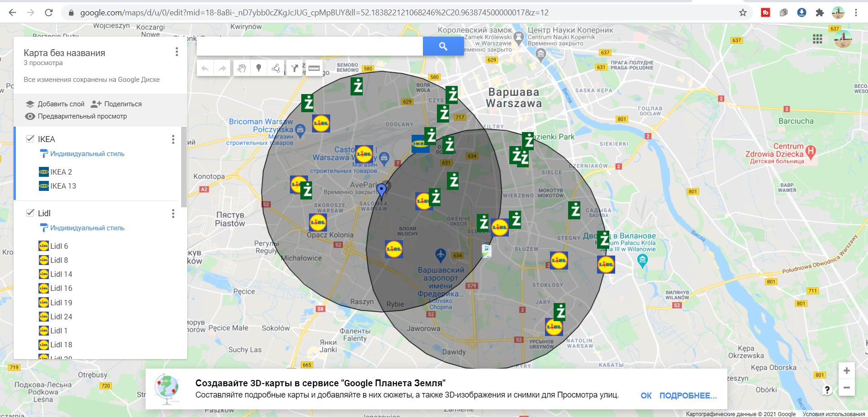Image resolution: width=868 pixels, height=417 pixels.
Task: Bookmark this page with the star icon
Action: coord(743,13)
